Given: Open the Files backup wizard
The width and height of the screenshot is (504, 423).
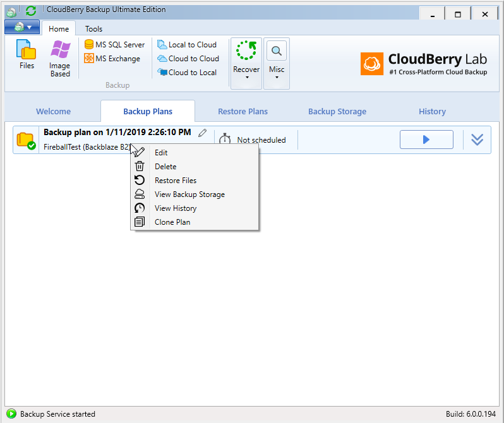Looking at the screenshot, I should coord(27,54).
